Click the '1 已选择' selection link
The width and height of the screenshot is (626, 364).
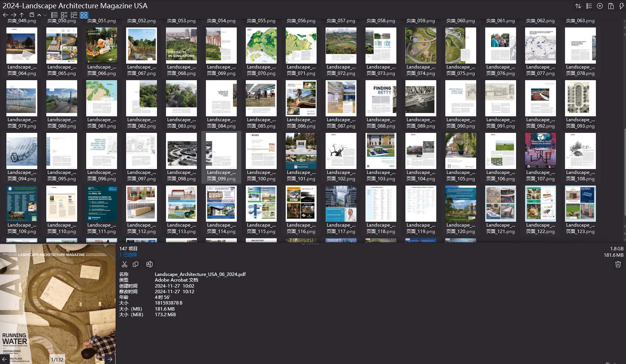click(x=128, y=255)
